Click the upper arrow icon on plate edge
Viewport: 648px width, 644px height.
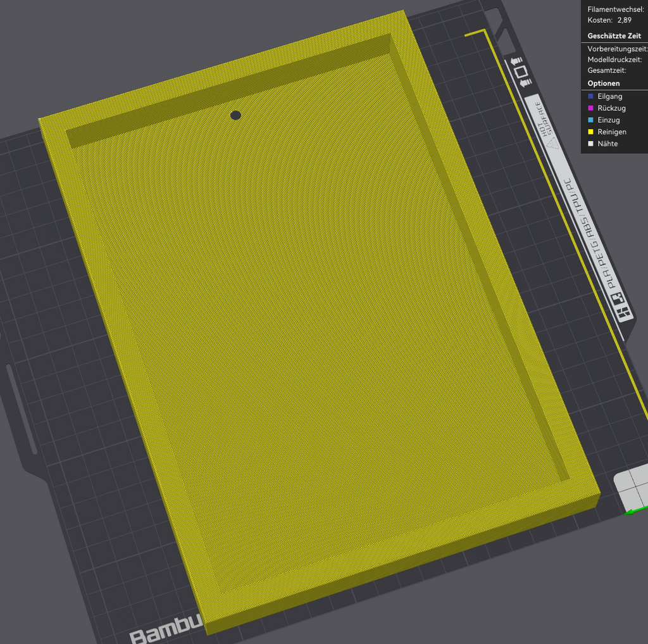click(x=516, y=61)
